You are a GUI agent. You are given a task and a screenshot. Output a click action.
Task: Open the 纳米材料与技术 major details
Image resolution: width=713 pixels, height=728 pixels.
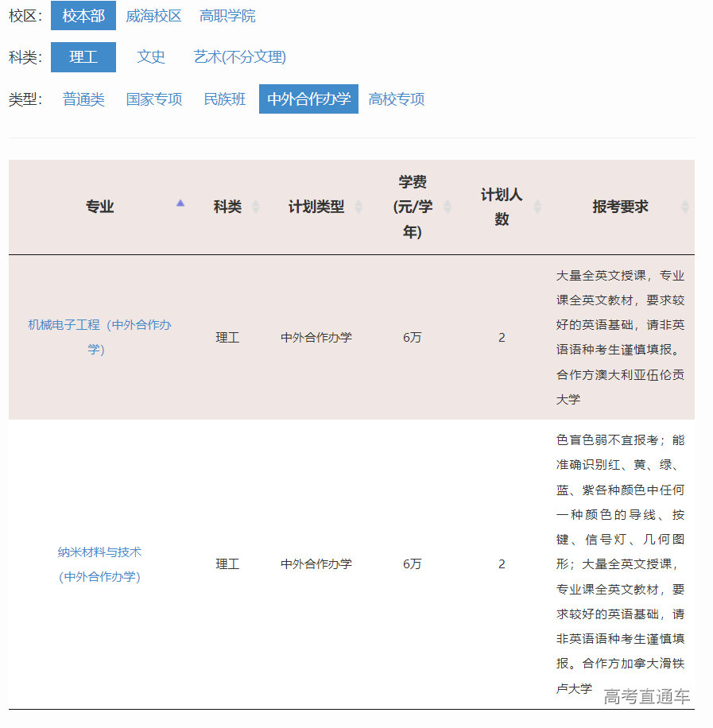(x=99, y=564)
